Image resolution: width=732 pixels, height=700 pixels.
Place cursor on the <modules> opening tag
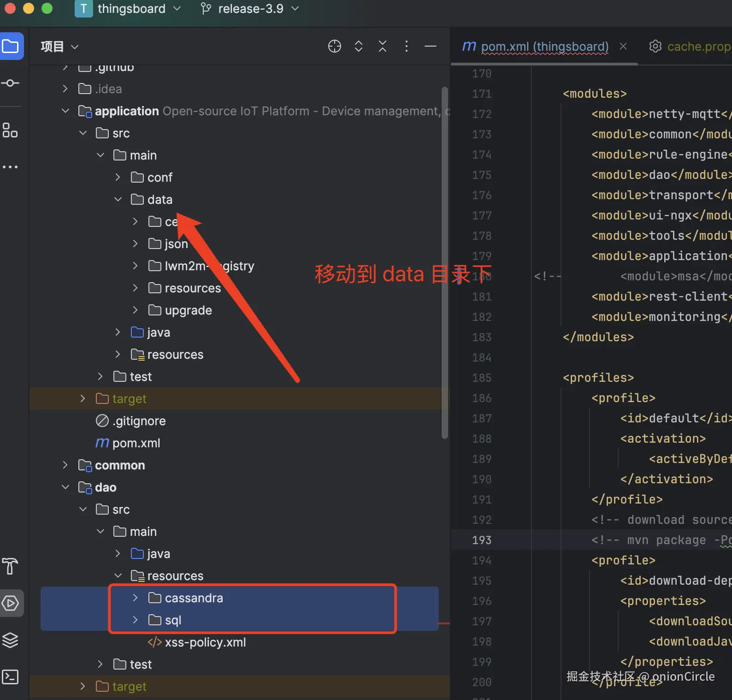tap(595, 94)
